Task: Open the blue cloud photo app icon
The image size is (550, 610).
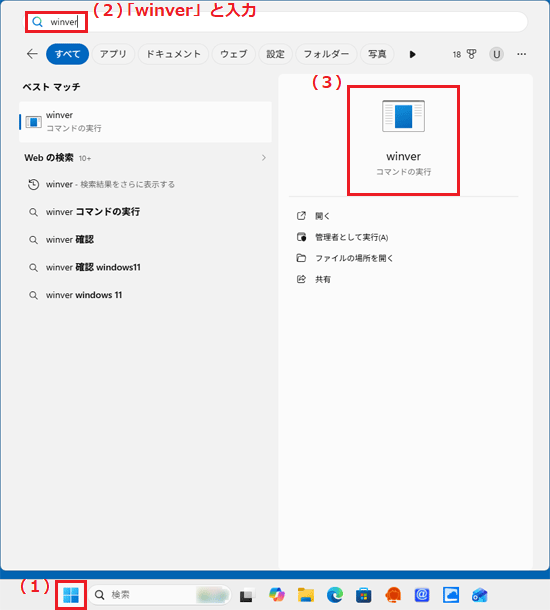Action: click(x=451, y=595)
